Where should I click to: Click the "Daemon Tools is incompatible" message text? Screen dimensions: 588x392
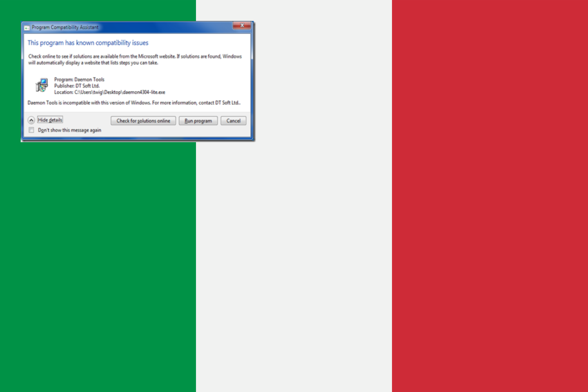click(x=134, y=103)
